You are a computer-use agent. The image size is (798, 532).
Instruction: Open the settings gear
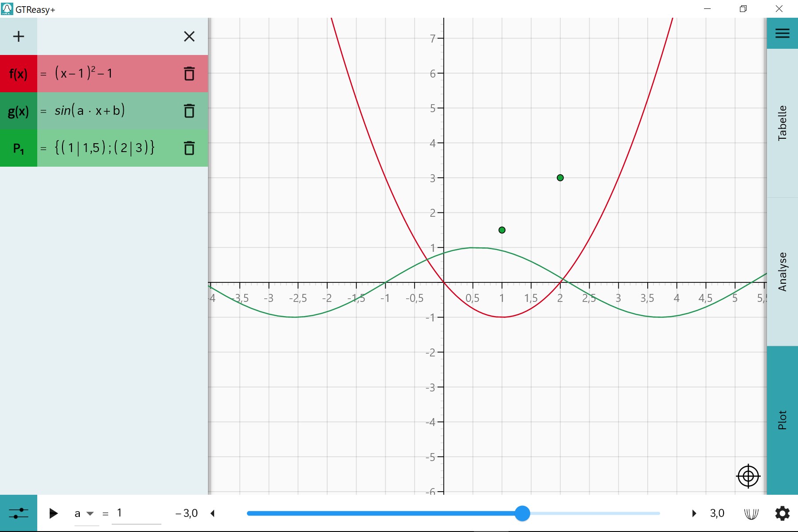782,513
